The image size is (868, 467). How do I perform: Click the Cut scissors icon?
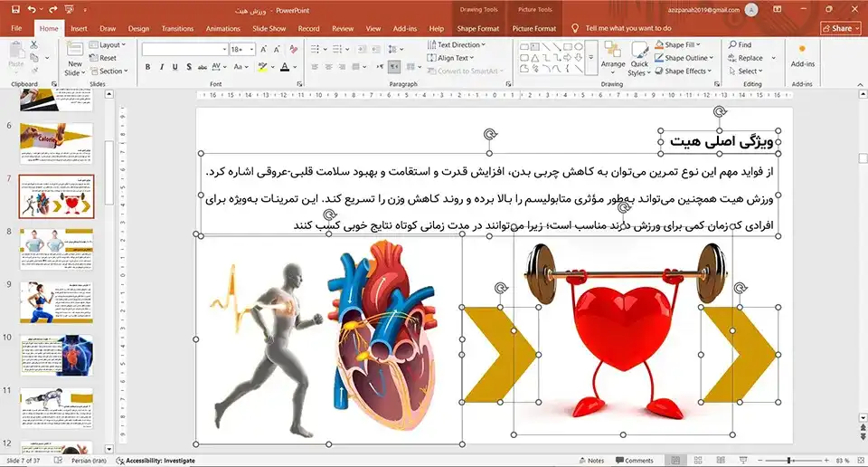point(34,45)
